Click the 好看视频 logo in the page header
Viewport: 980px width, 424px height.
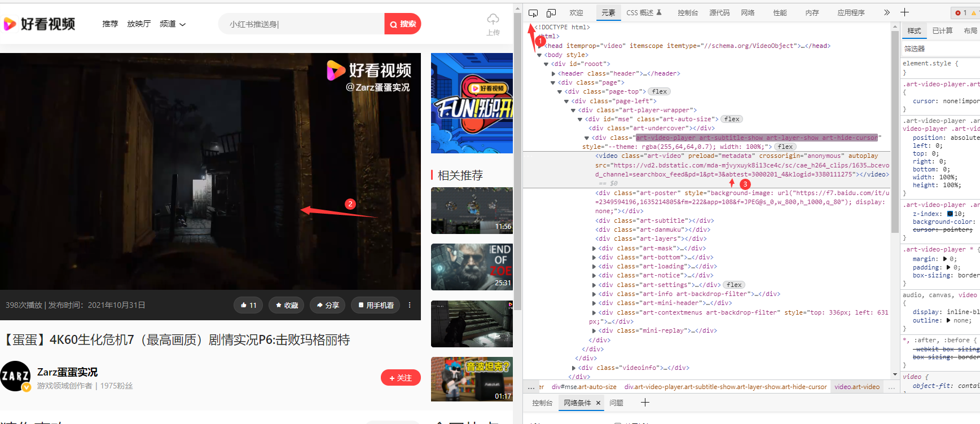coord(39,24)
